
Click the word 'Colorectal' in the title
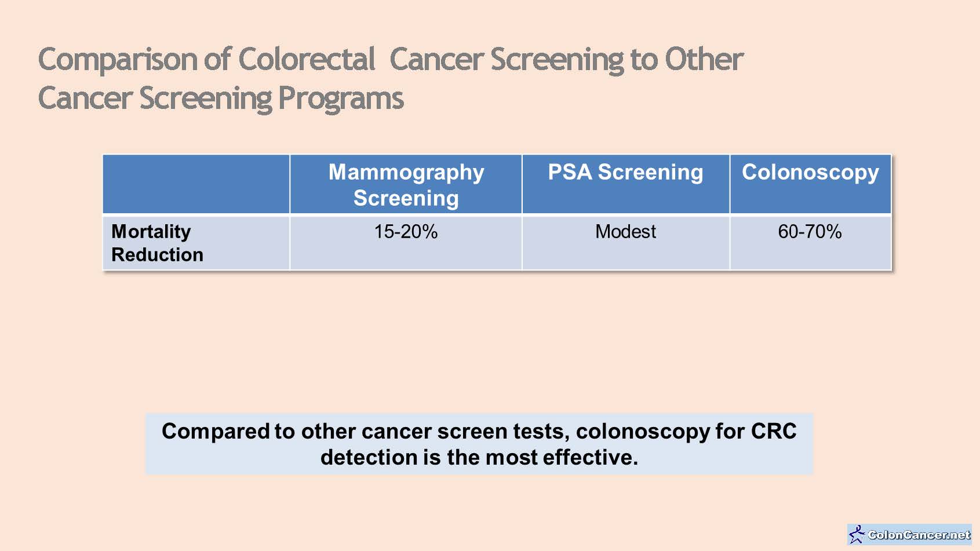(307, 59)
